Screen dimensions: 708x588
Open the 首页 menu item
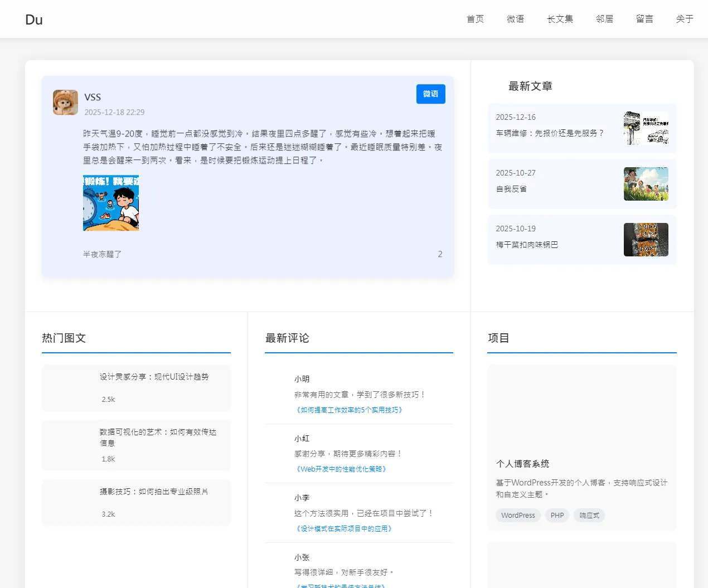(475, 18)
